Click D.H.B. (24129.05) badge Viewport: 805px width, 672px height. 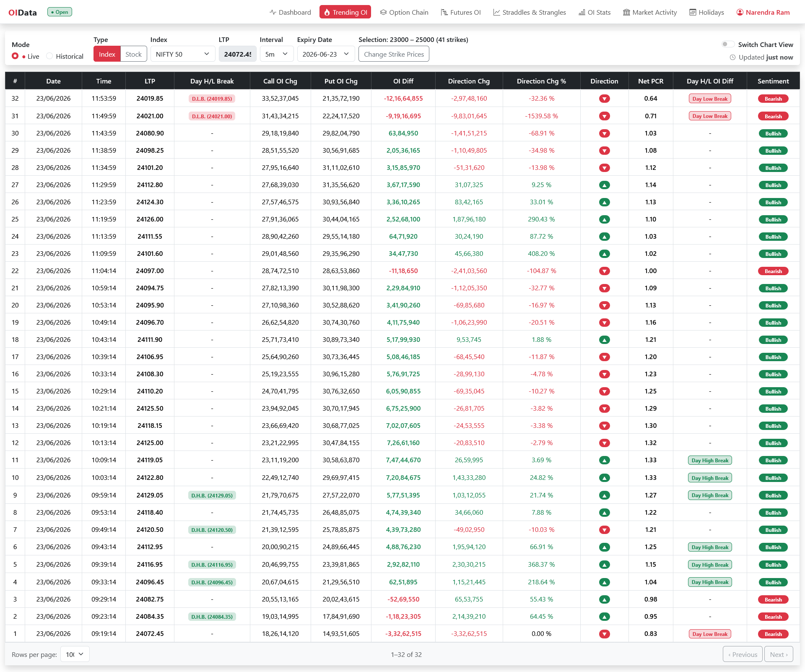click(212, 495)
